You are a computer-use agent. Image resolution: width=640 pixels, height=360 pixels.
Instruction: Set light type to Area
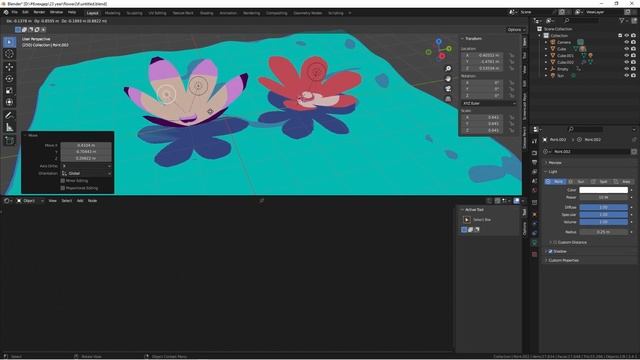pos(623,181)
